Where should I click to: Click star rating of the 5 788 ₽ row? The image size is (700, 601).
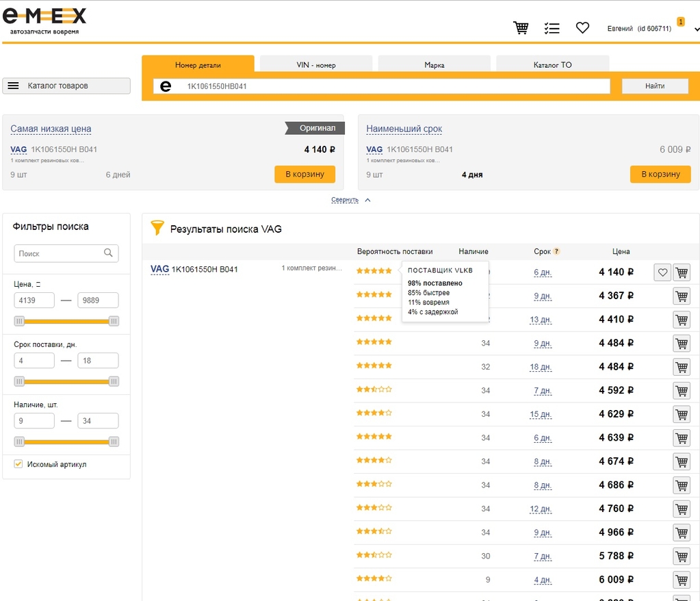(x=374, y=554)
